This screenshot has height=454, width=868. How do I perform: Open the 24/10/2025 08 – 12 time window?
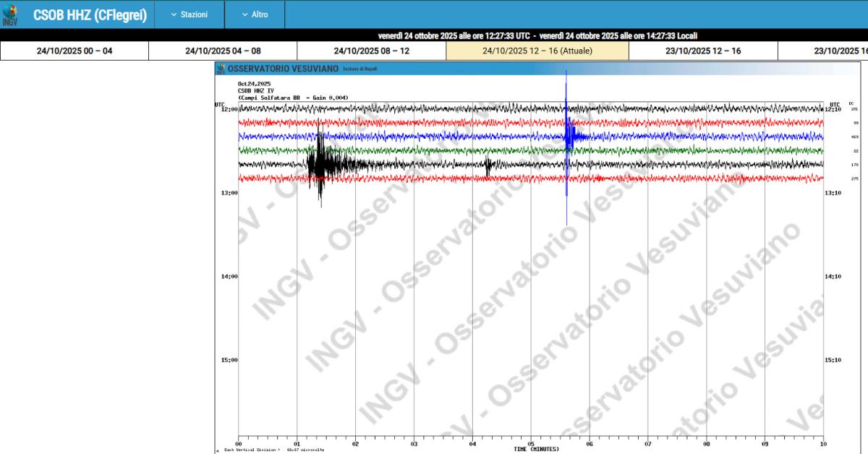(371, 51)
